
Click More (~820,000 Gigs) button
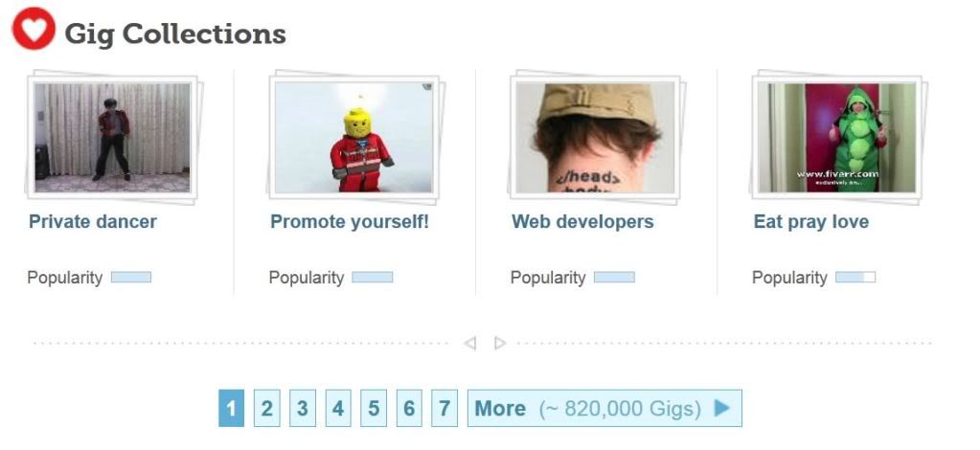[604, 408]
